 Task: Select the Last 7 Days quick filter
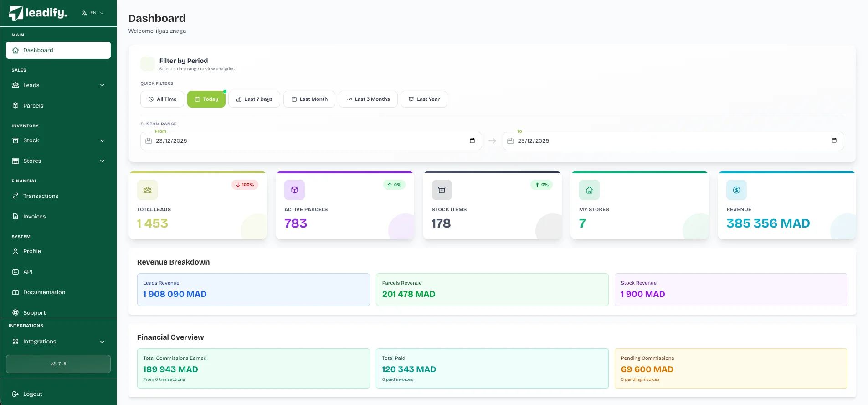tap(254, 99)
